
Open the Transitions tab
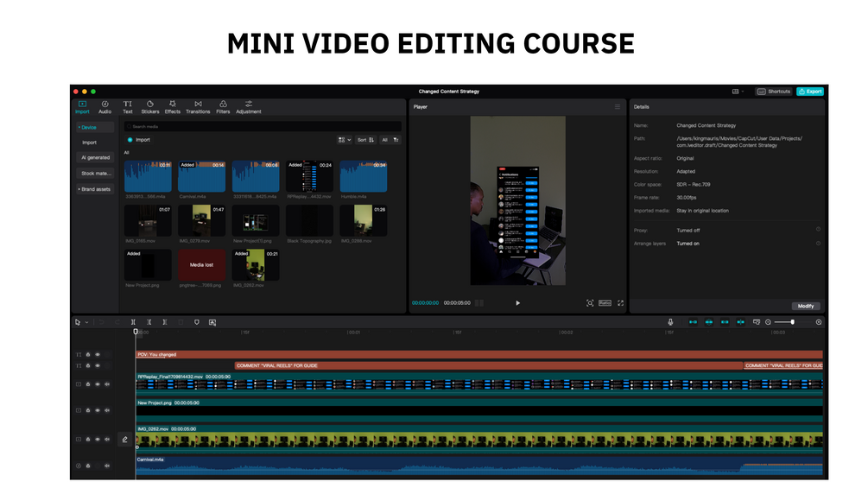(x=198, y=107)
